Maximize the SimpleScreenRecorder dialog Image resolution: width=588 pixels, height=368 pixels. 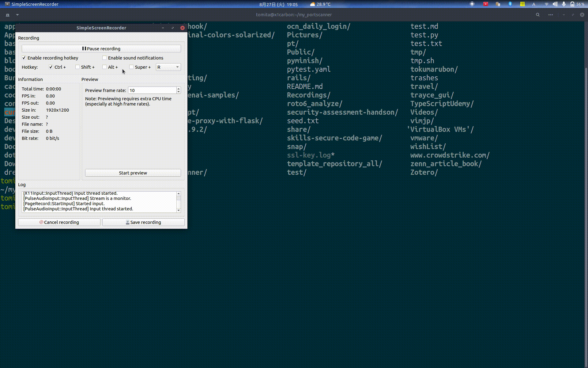coord(173,28)
